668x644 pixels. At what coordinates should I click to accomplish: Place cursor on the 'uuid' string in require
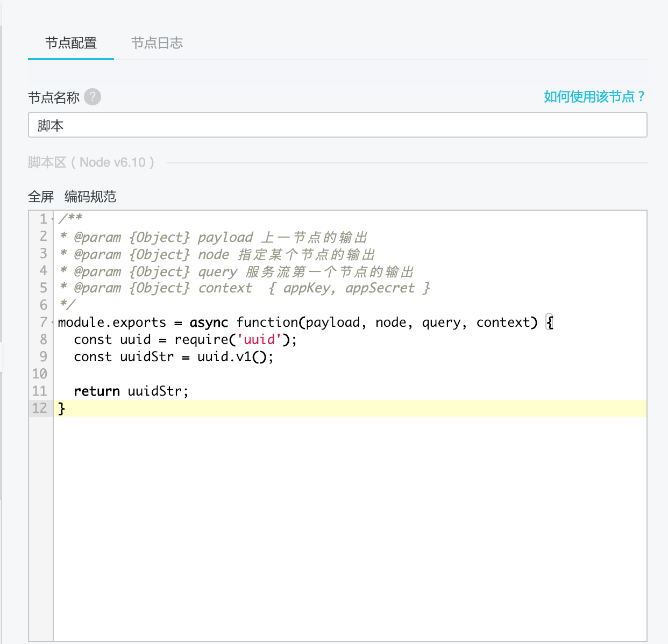click(259, 340)
